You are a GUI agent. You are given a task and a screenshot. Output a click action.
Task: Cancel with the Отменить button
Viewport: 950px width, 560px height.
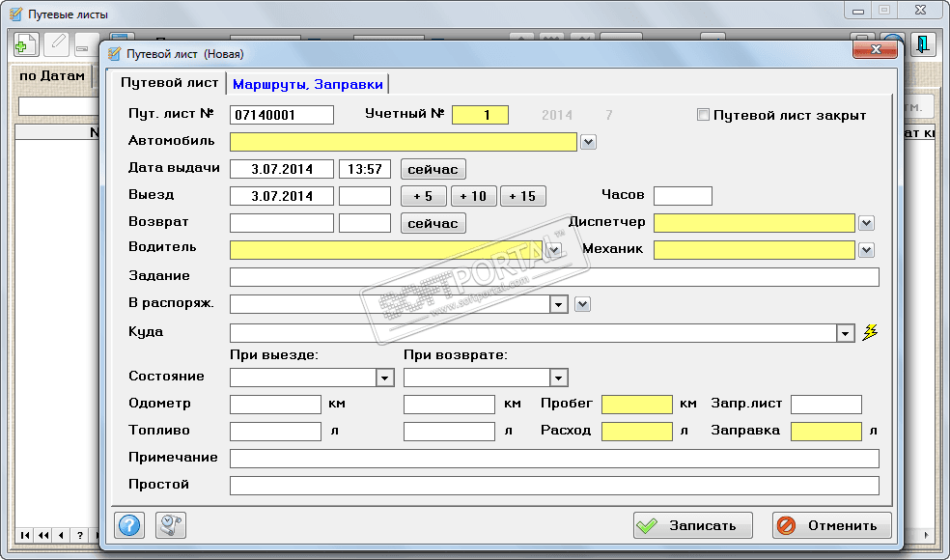(x=832, y=525)
